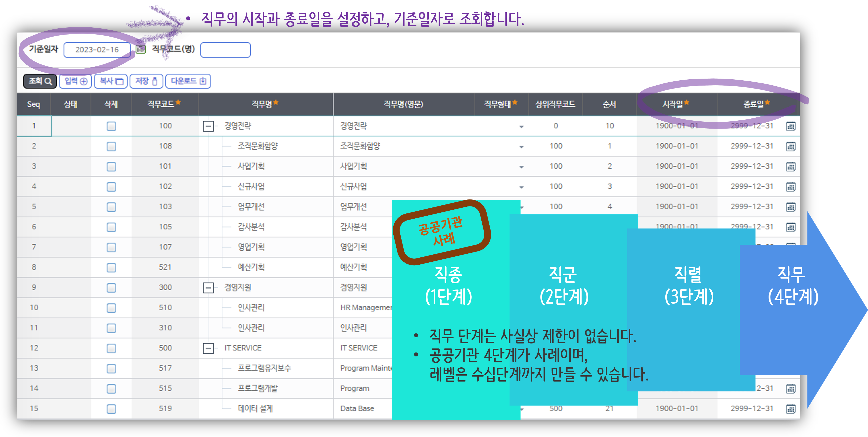Click the 저장 save button
The image size is (868, 437).
pos(146,81)
